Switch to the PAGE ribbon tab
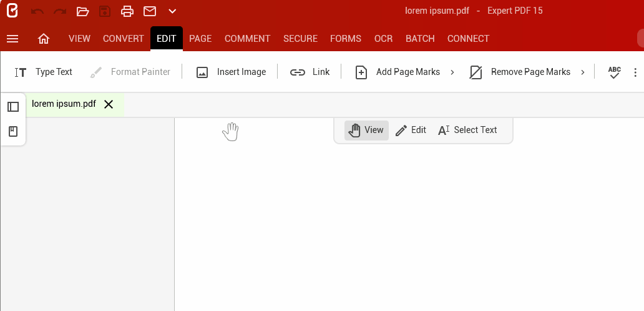 pyautogui.click(x=200, y=39)
